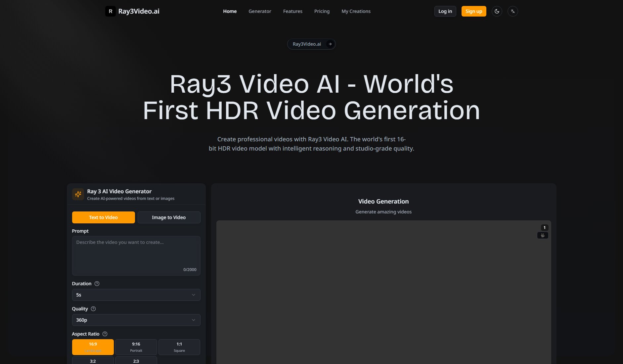Click the 'Ray 3 AI Video Generator' panel title
The height and width of the screenshot is (364, 623).
tap(119, 191)
